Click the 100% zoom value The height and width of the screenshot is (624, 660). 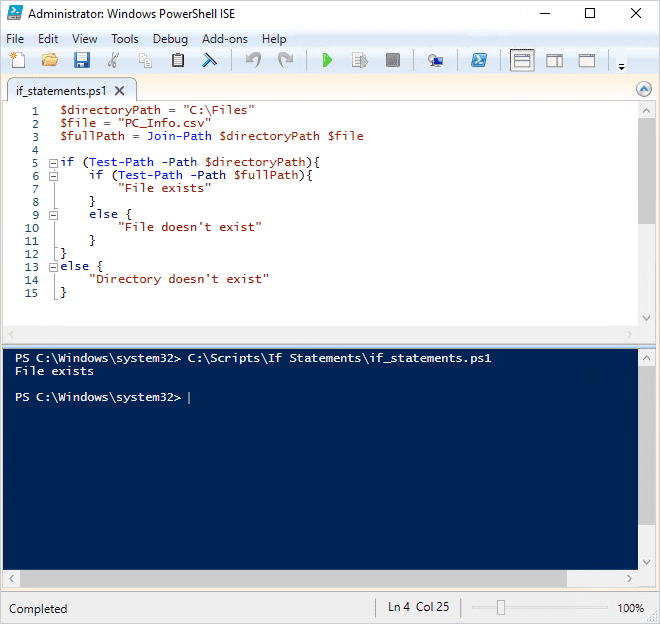pos(630,608)
